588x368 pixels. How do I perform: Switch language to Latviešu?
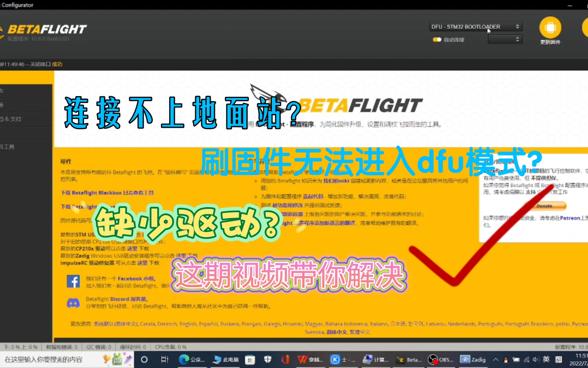pos(436,324)
